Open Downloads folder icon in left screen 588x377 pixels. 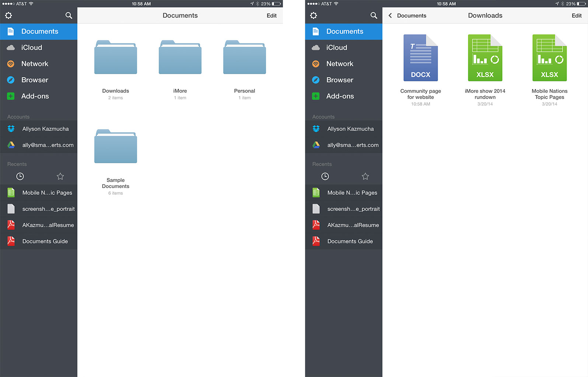(116, 57)
